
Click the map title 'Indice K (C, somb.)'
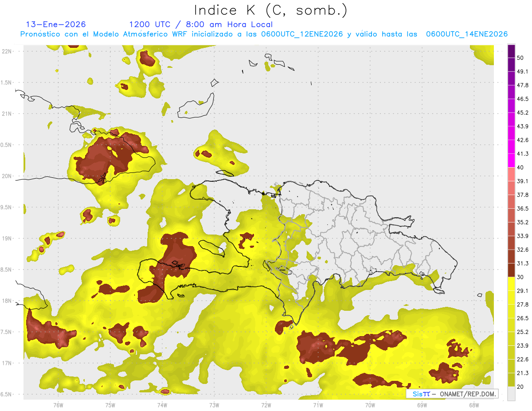tap(270, 10)
